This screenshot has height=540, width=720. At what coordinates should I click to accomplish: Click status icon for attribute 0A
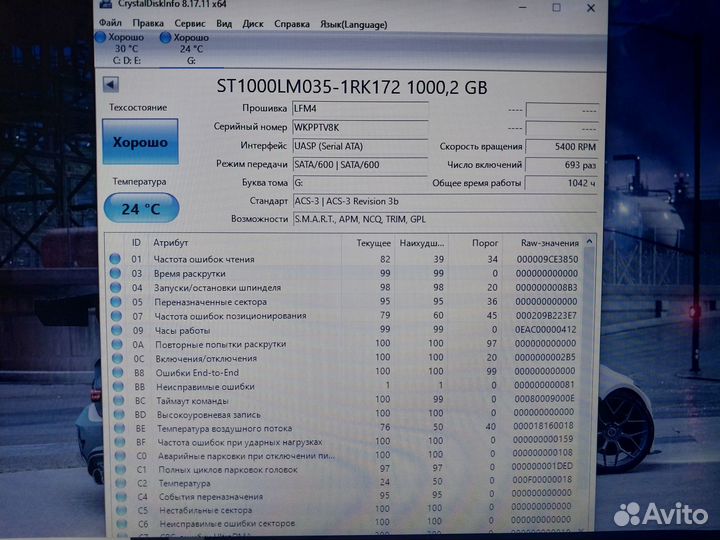[117, 344]
